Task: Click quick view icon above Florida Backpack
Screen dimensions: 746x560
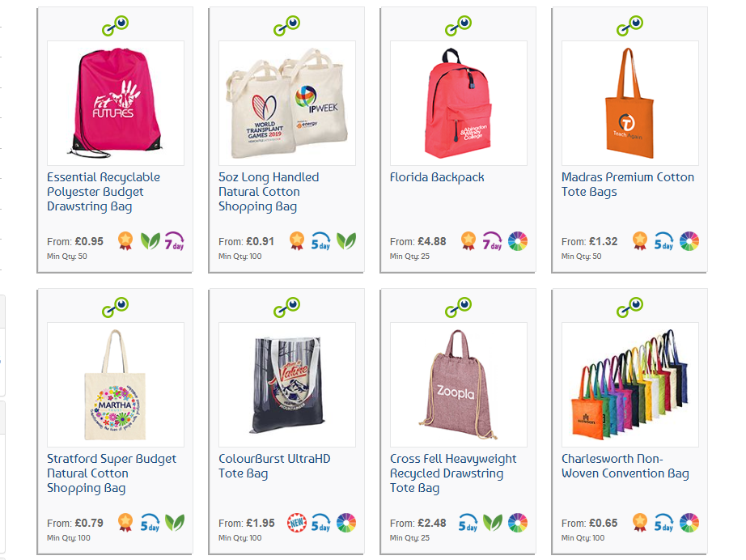Action: (x=458, y=26)
